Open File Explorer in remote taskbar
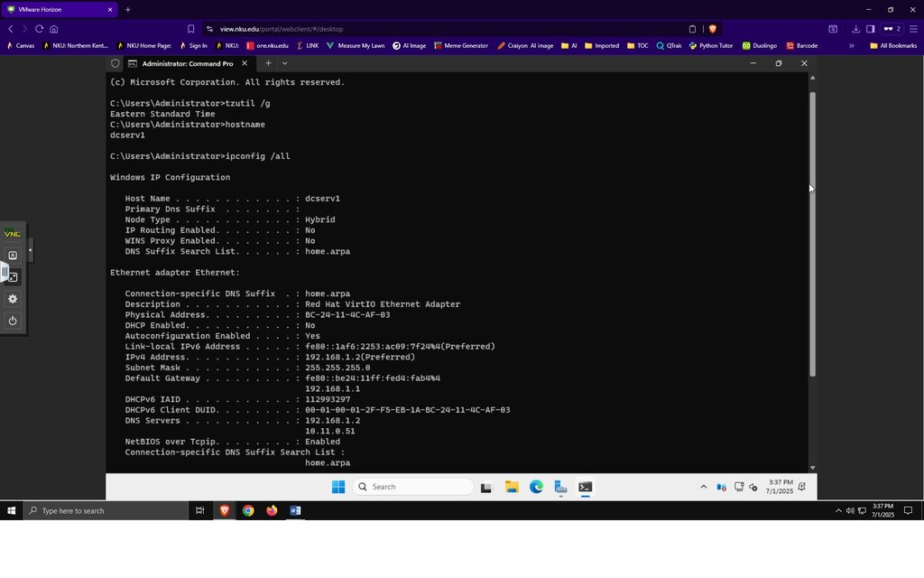The width and height of the screenshot is (924, 578). click(512, 487)
